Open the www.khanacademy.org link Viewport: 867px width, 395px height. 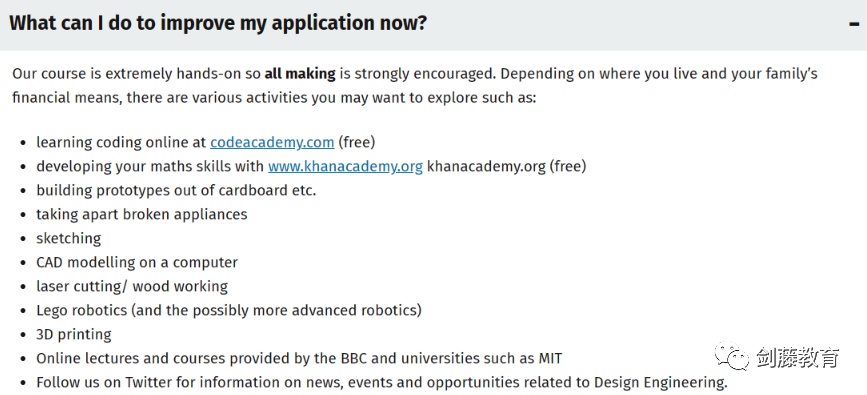[x=346, y=166]
